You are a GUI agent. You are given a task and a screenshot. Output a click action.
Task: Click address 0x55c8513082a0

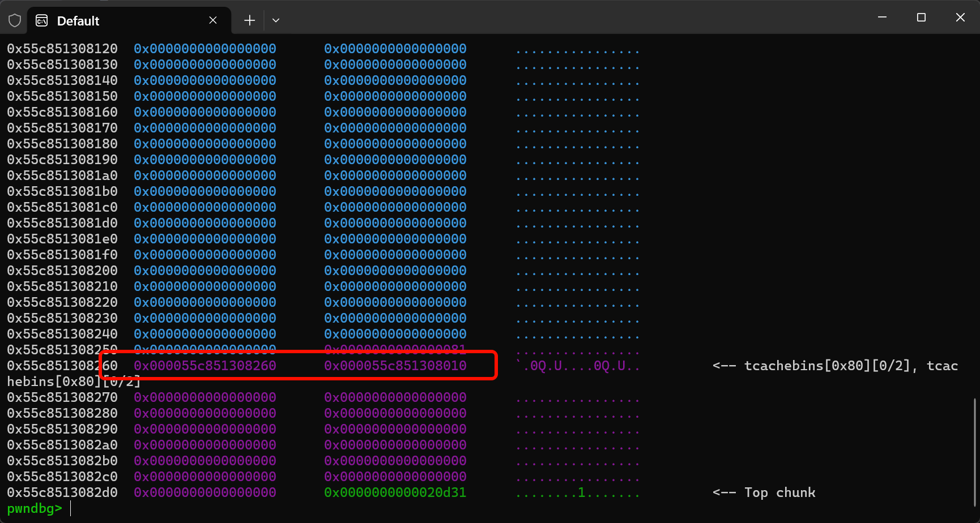pos(62,445)
